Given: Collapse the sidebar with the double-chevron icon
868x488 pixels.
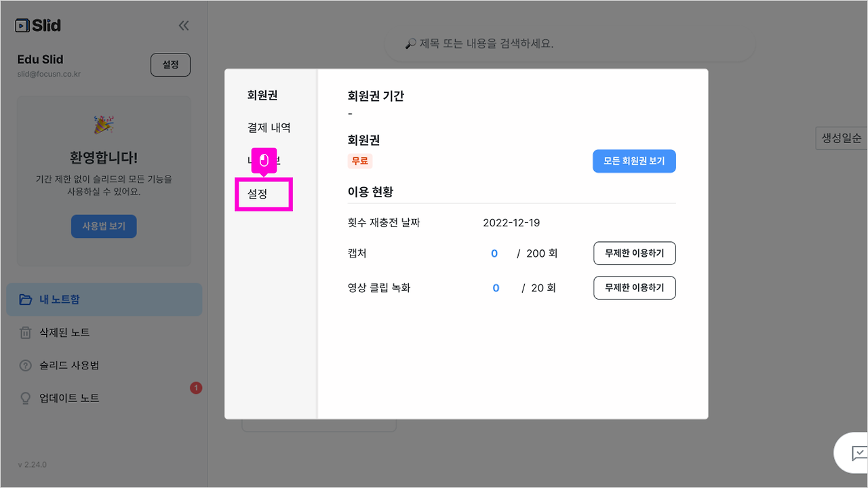Looking at the screenshot, I should [183, 24].
